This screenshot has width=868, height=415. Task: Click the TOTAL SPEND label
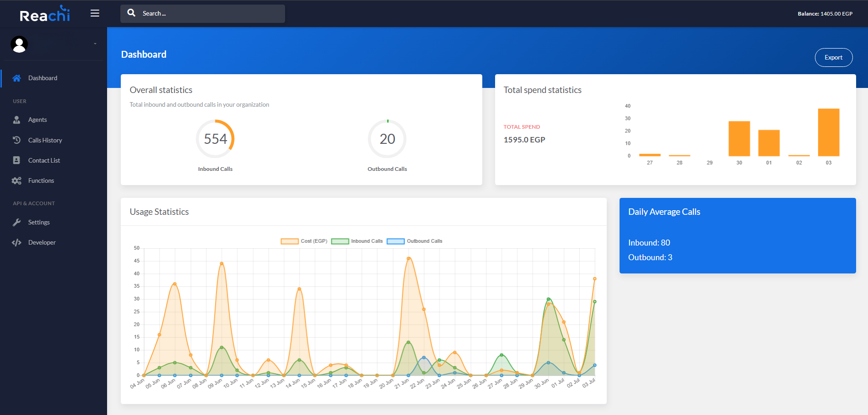(x=522, y=127)
